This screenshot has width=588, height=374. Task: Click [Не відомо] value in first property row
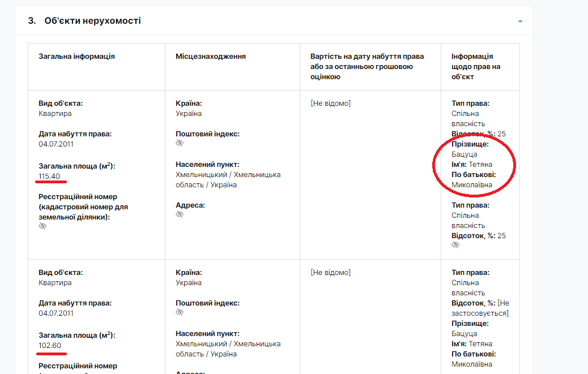point(330,104)
